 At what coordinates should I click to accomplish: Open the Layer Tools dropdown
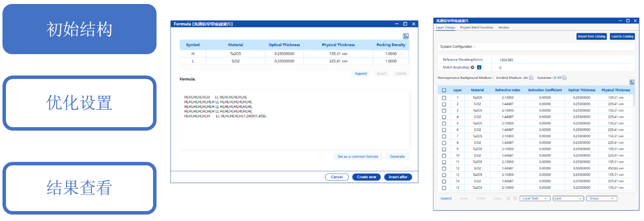(x=535, y=198)
